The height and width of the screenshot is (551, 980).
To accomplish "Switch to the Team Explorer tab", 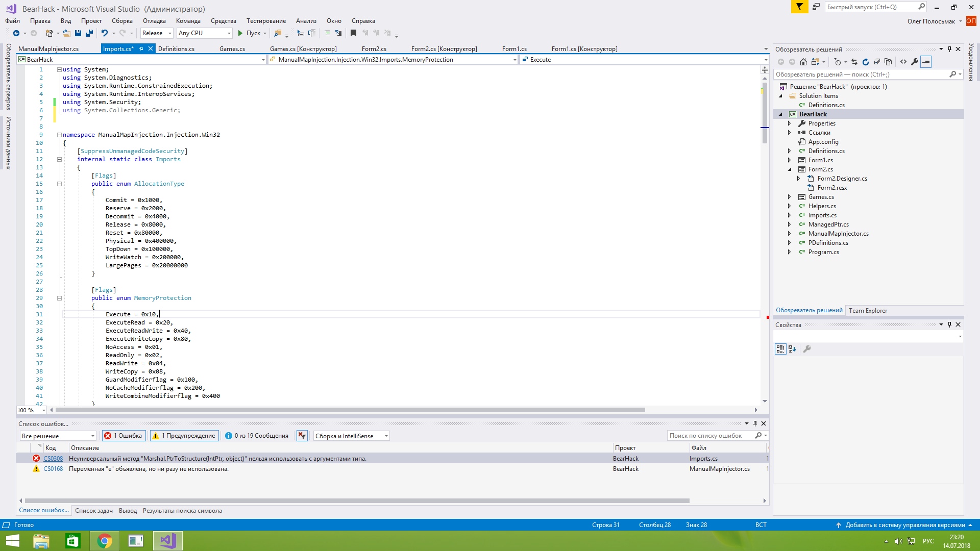I will (868, 311).
